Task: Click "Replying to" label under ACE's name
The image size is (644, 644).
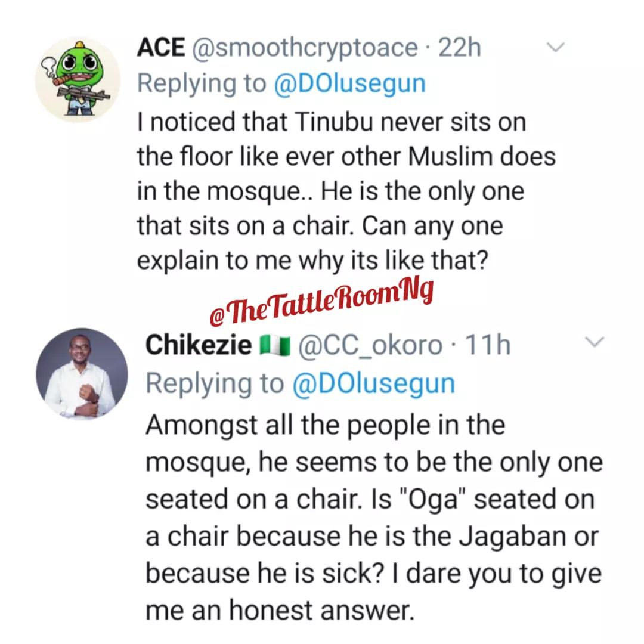Action: click(x=201, y=83)
